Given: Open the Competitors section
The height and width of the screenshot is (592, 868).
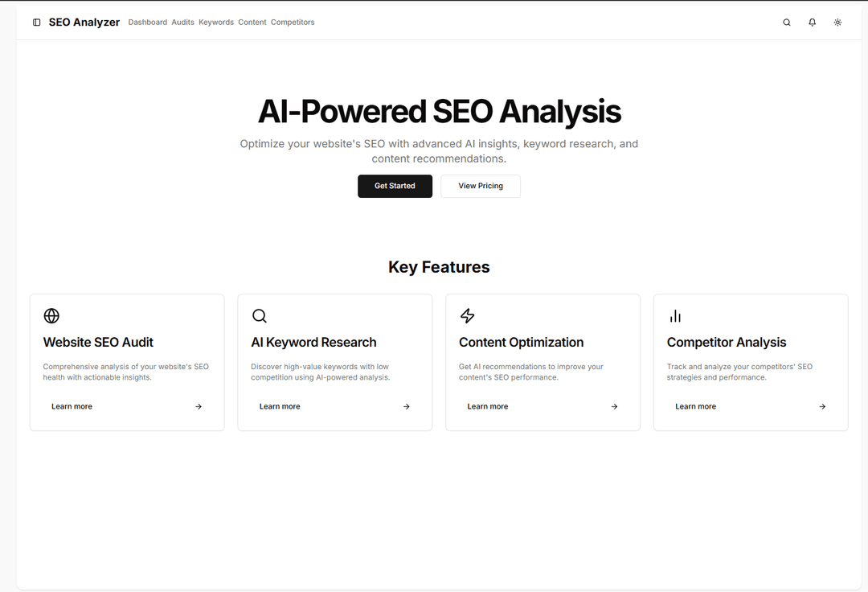Looking at the screenshot, I should coord(293,22).
